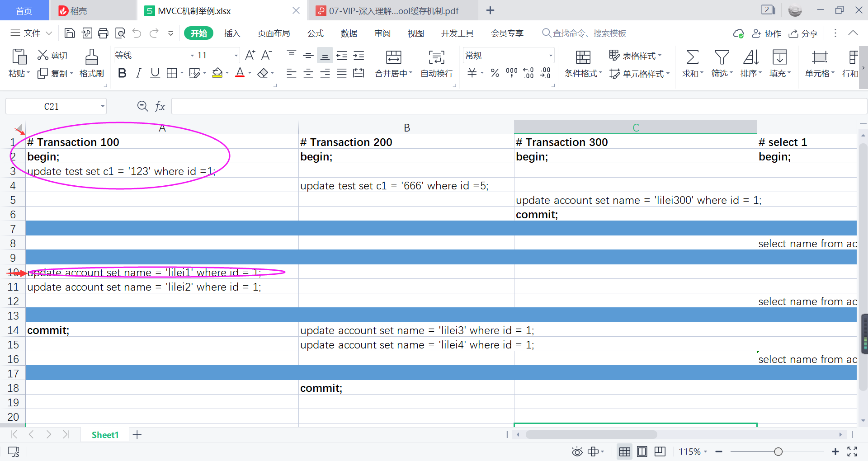The width and height of the screenshot is (868, 461).
Task: Click the increase font size icon
Action: [x=250, y=55]
